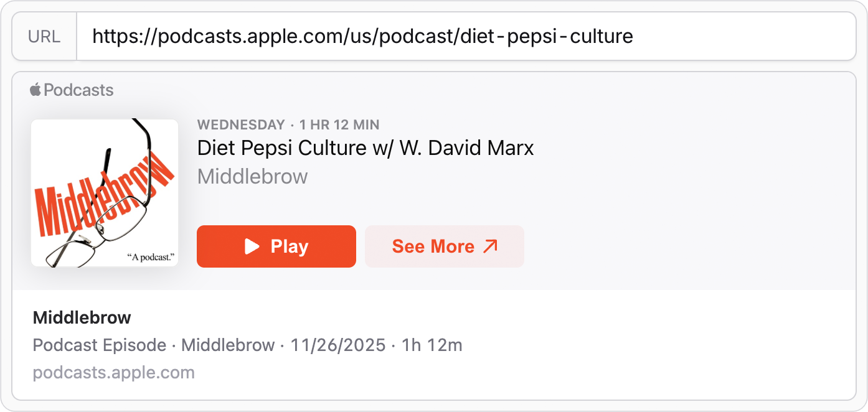Select the URL label badge
Viewport: 868px width, 412px height.
click(x=44, y=36)
